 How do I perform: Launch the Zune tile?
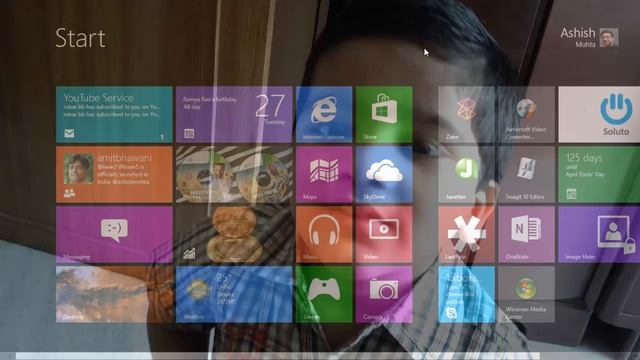[466, 114]
